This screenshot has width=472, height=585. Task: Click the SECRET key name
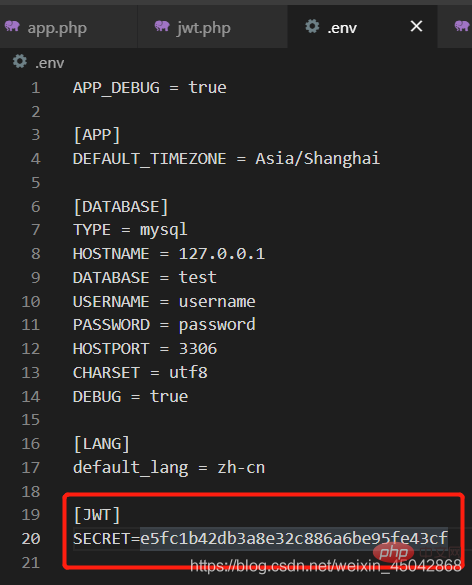click(x=101, y=539)
